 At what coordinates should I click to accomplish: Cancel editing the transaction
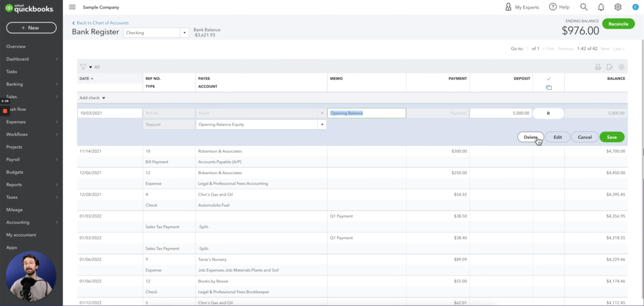coord(584,137)
